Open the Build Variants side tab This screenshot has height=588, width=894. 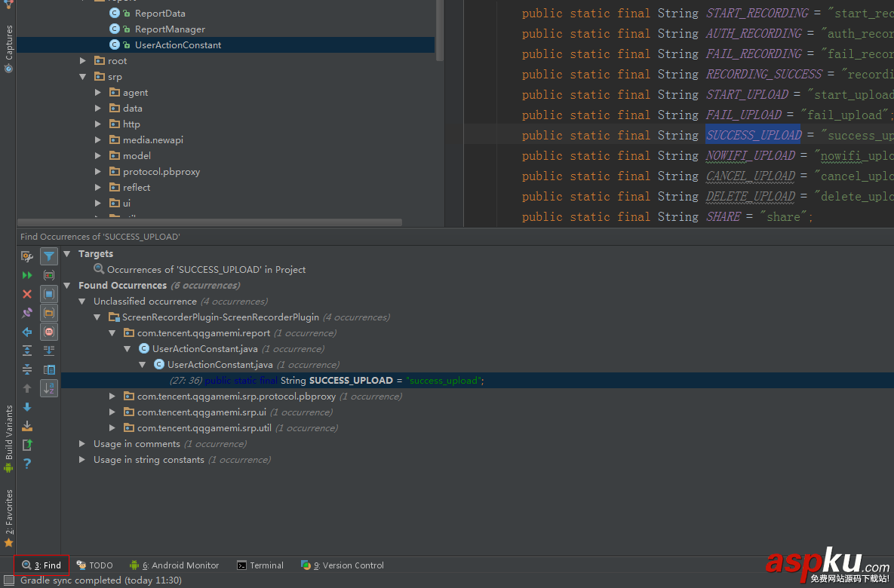click(8, 439)
